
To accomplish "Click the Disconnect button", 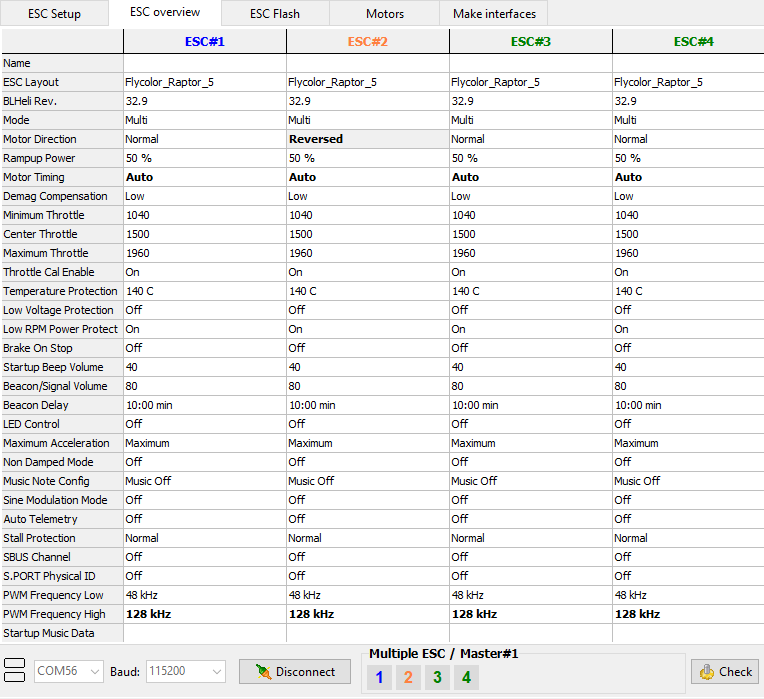I will 295,672.
